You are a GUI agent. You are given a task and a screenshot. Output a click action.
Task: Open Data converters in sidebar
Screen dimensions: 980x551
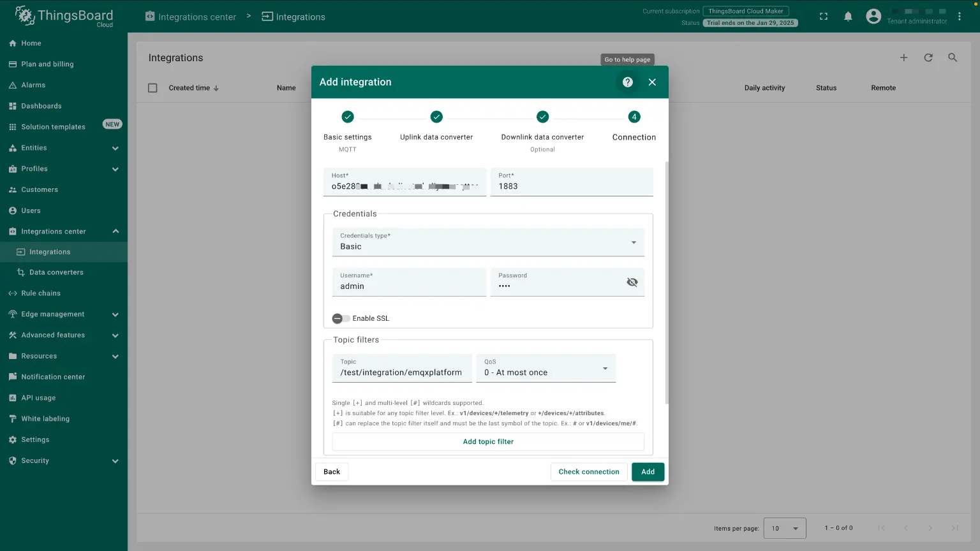[56, 272]
